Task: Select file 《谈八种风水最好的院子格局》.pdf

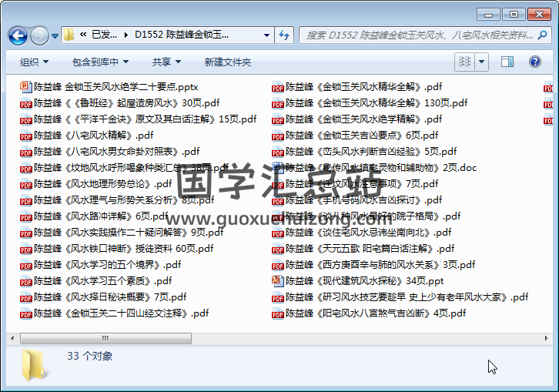Action: click(x=367, y=216)
